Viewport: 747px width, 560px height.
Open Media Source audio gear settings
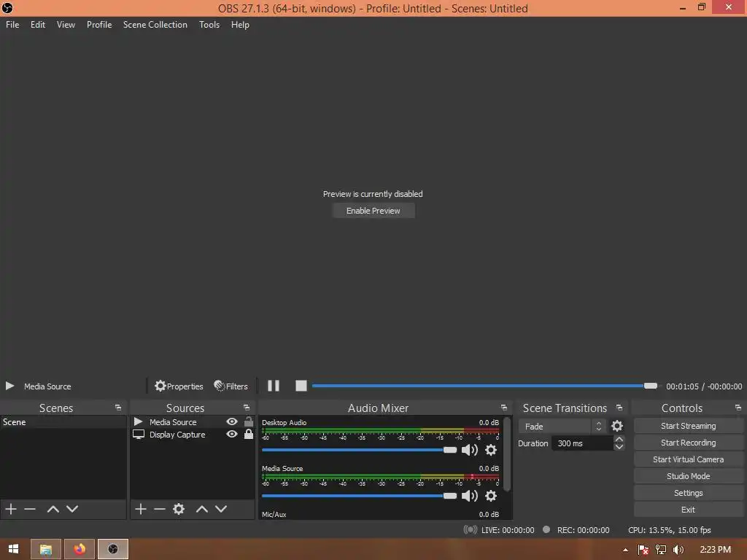tap(491, 496)
